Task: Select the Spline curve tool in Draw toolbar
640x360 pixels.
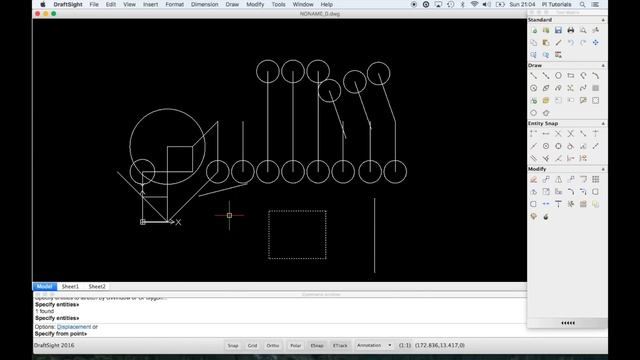Action: coord(583,88)
